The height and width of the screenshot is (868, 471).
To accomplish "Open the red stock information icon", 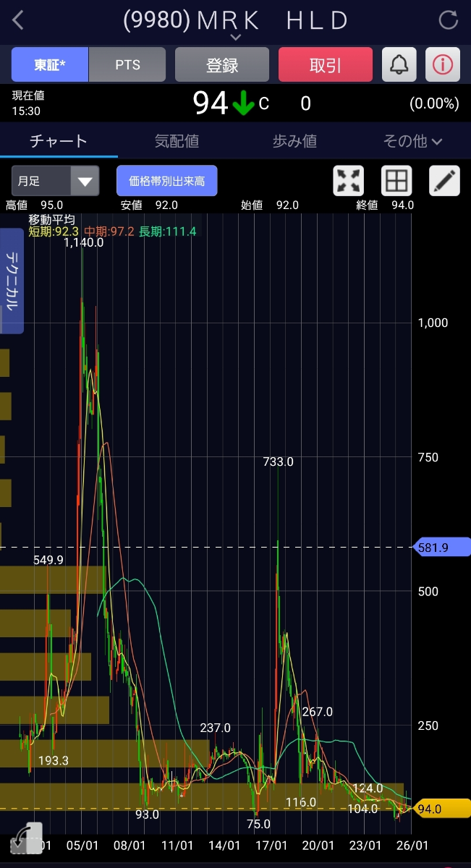I will tap(443, 65).
